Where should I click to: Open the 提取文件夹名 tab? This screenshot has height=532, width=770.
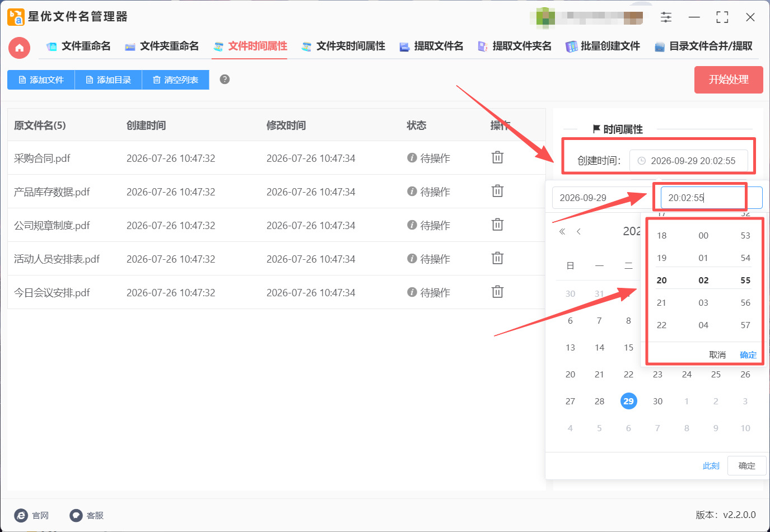click(x=515, y=46)
